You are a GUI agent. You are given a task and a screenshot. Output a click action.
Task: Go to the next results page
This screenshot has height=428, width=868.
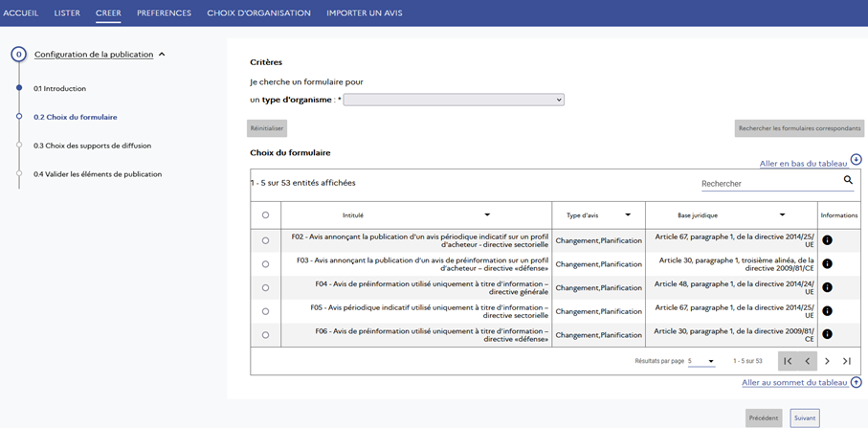(827, 361)
